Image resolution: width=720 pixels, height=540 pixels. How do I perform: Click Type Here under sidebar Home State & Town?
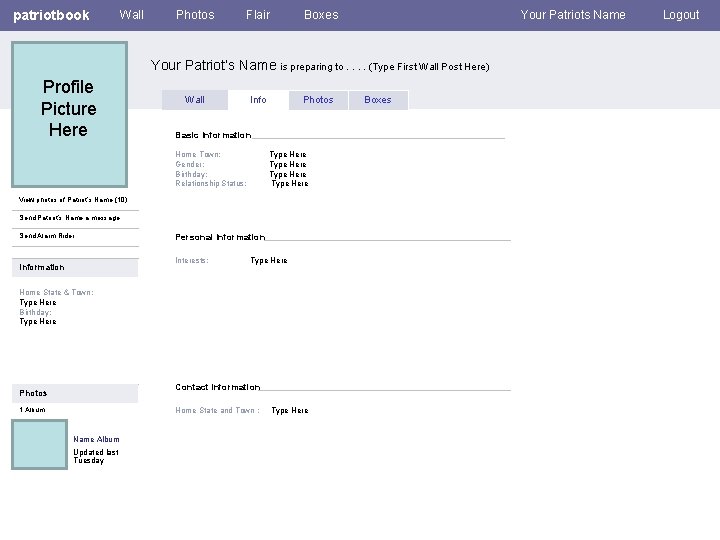pos(38,303)
